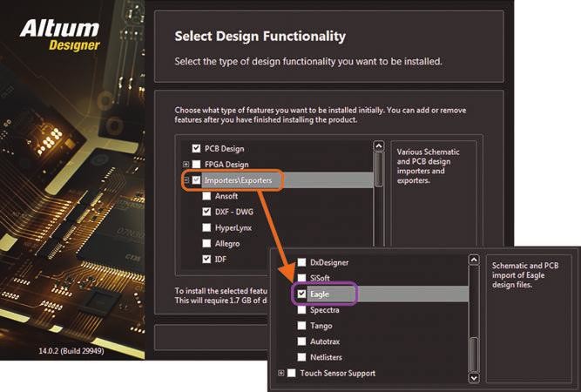Select the Allegro row label
The height and width of the screenshot is (392, 581).
pos(227,243)
